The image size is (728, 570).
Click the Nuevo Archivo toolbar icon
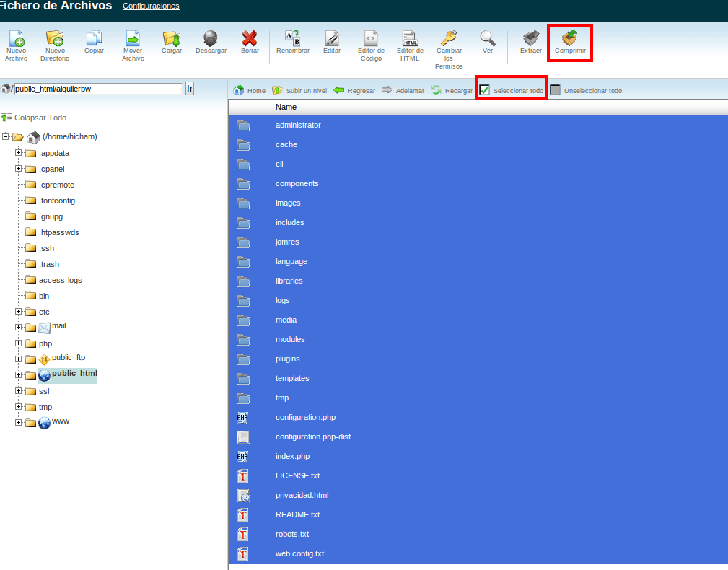point(17,38)
